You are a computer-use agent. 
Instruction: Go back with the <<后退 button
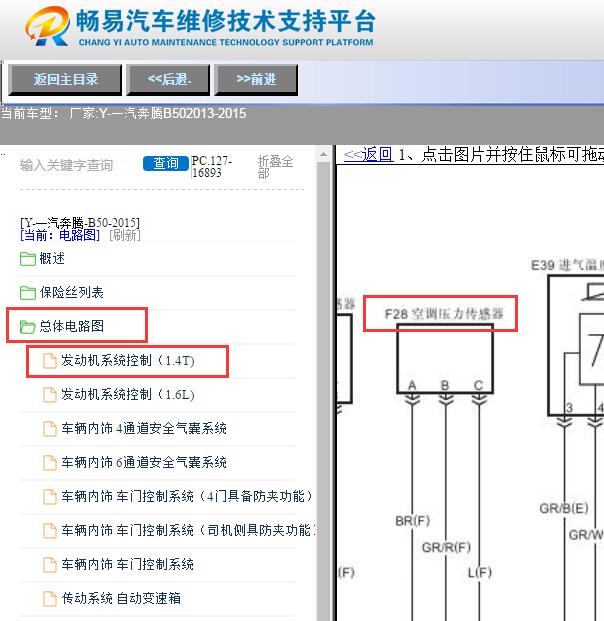pyautogui.click(x=168, y=80)
